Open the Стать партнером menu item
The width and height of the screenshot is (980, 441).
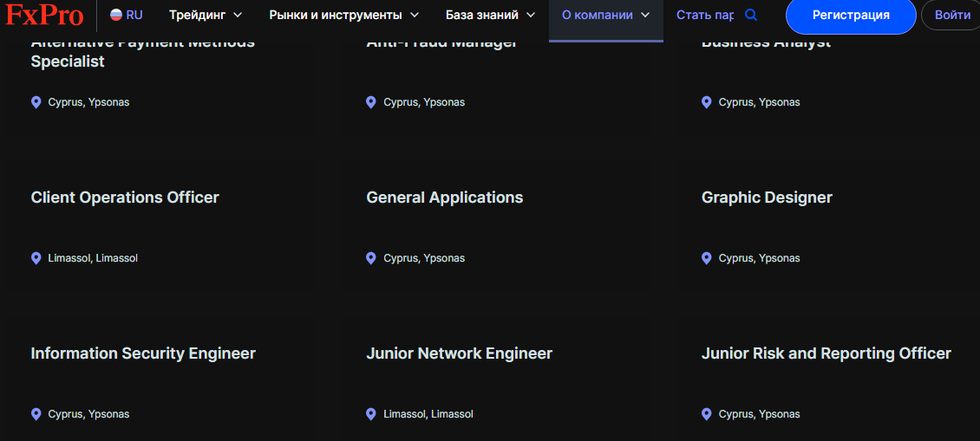[x=704, y=16]
